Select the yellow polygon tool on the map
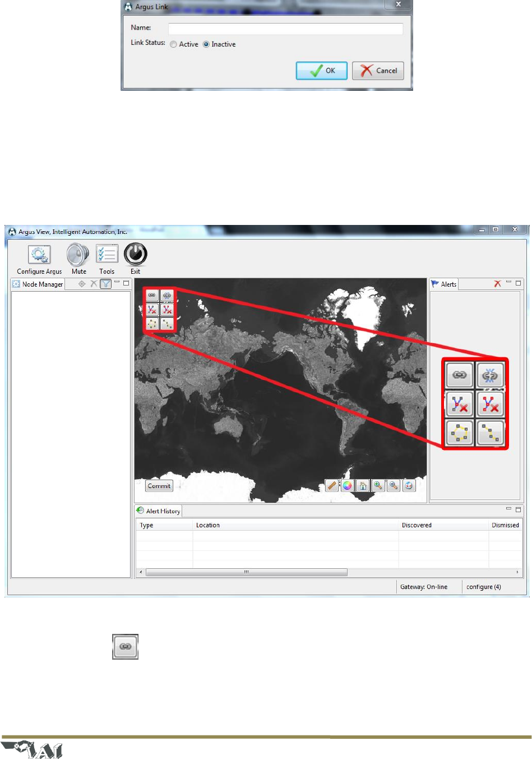Image resolution: width=532 pixels, height=759 pixels. click(x=152, y=324)
